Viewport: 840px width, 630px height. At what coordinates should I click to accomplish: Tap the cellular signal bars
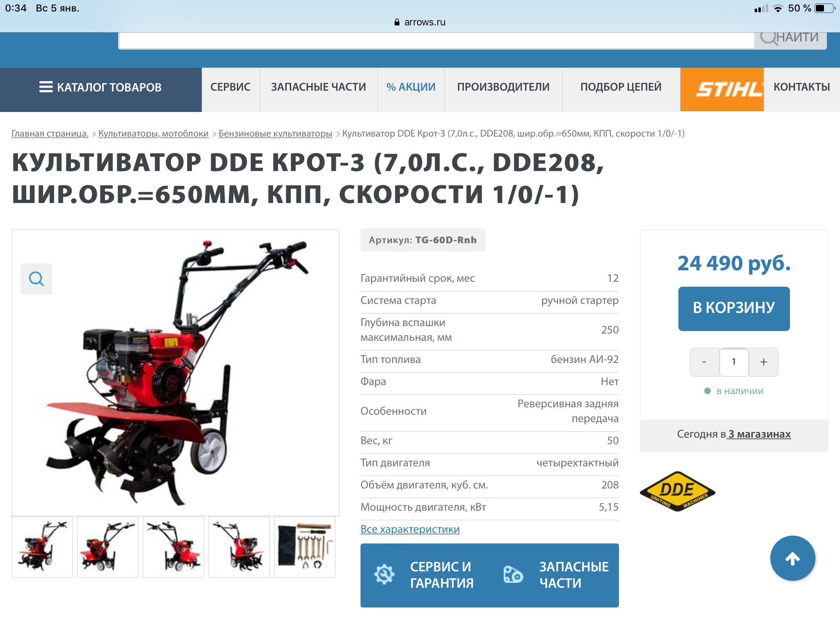coord(761,9)
